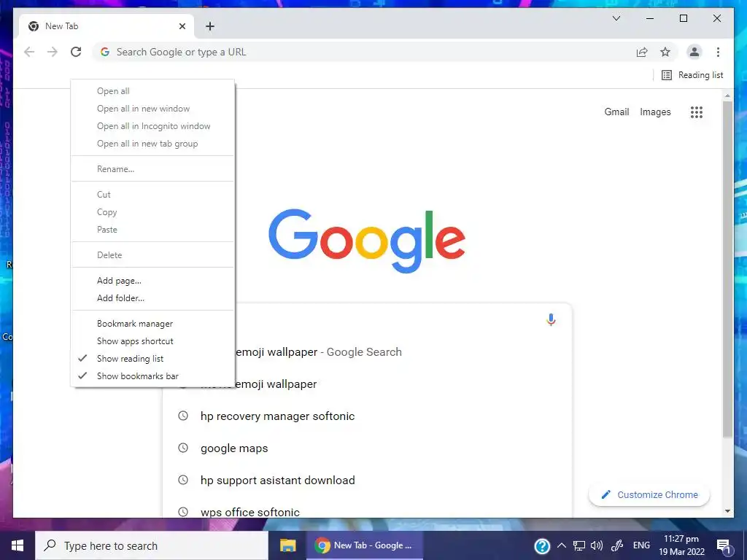Toggle Show bookmarks bar option

point(152,376)
